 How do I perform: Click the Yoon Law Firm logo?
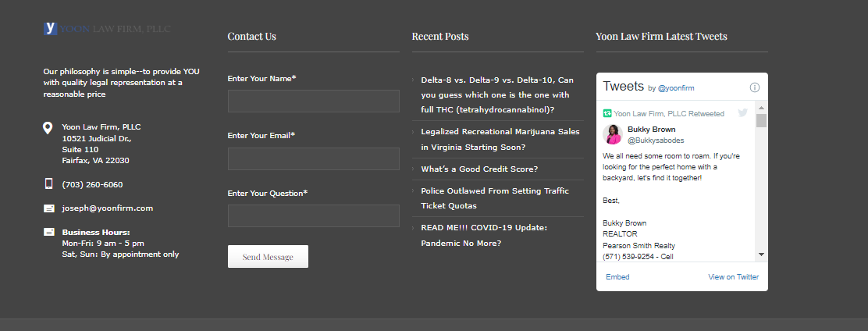pos(107,29)
